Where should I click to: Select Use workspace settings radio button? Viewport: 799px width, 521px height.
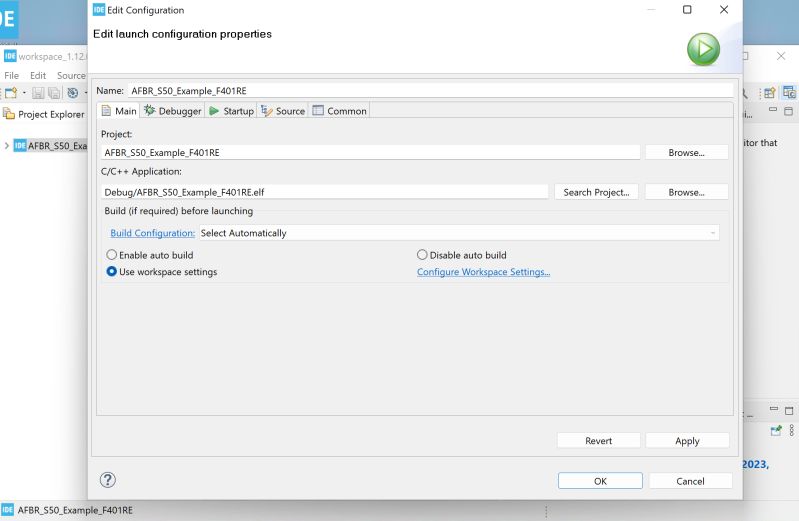pyautogui.click(x=162, y=272)
